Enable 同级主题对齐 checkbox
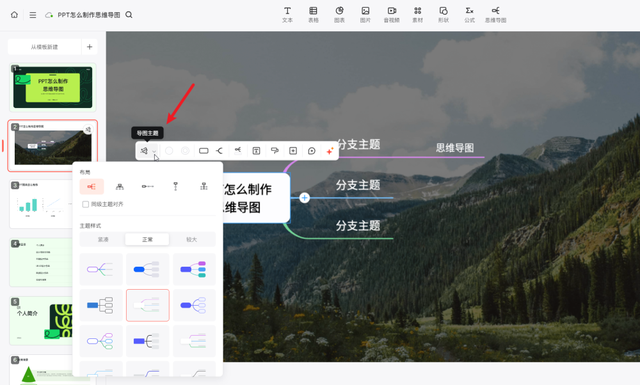Viewport: 640px width, 385px height. (85, 204)
